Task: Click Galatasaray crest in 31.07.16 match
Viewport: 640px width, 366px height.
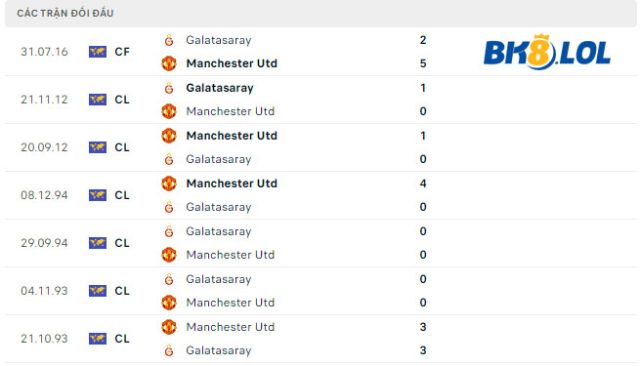Action: pyautogui.click(x=169, y=40)
